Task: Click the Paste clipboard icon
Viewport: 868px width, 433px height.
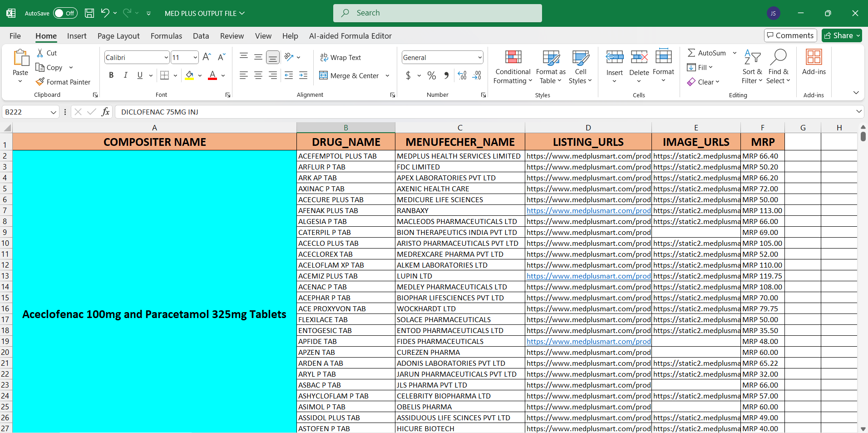Action: click(20, 58)
